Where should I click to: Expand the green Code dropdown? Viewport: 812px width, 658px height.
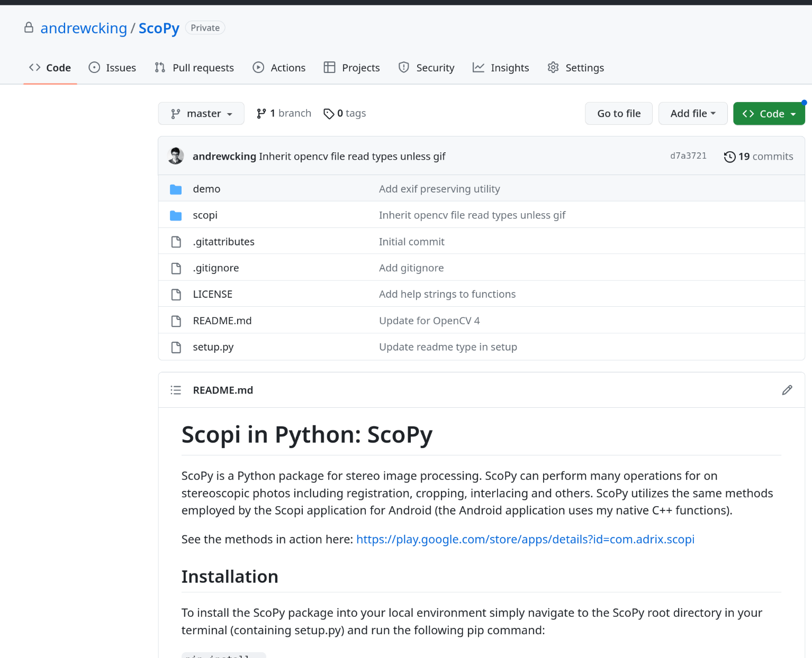pos(769,113)
